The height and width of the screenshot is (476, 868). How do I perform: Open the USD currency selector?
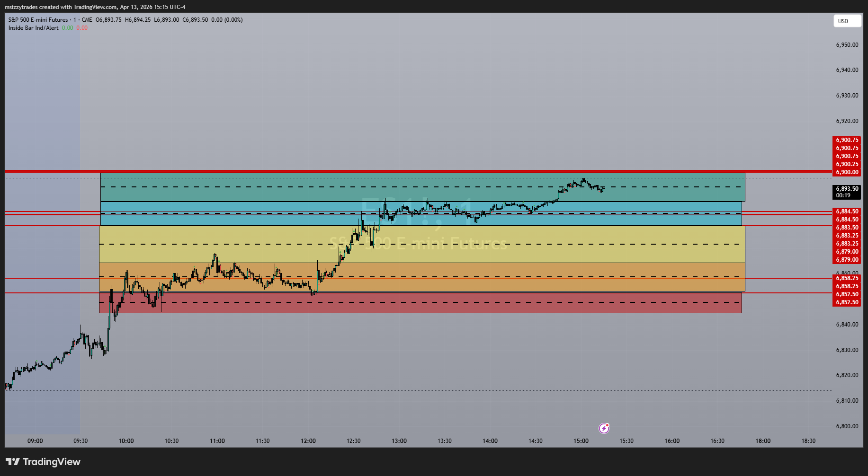(x=847, y=21)
